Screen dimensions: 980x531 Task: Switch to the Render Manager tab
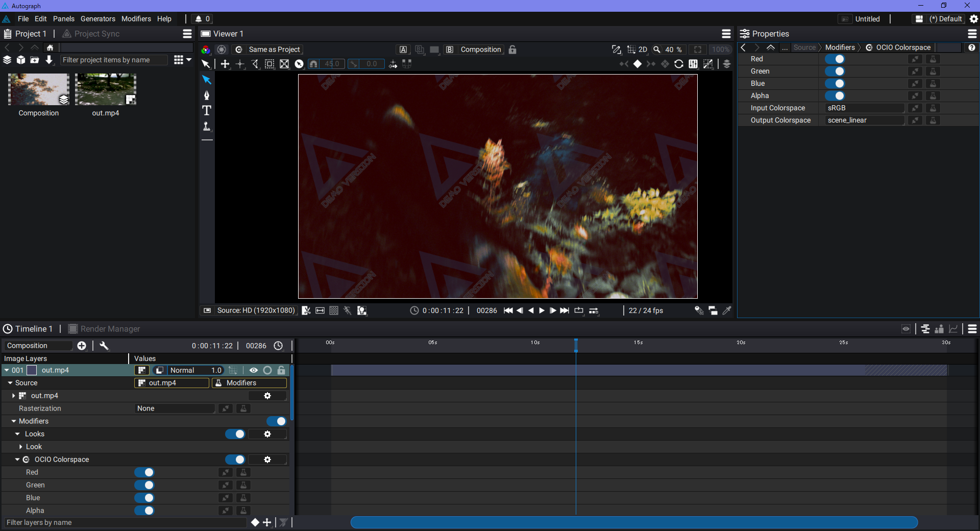point(110,329)
